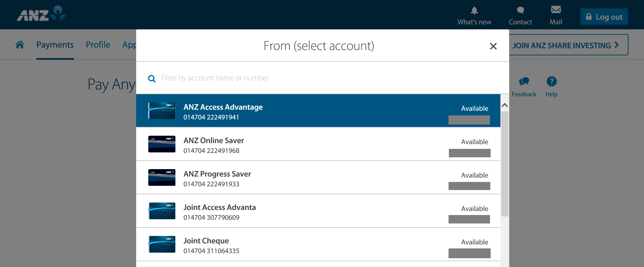Click Available label on Joint Access Advanta row

point(474,209)
